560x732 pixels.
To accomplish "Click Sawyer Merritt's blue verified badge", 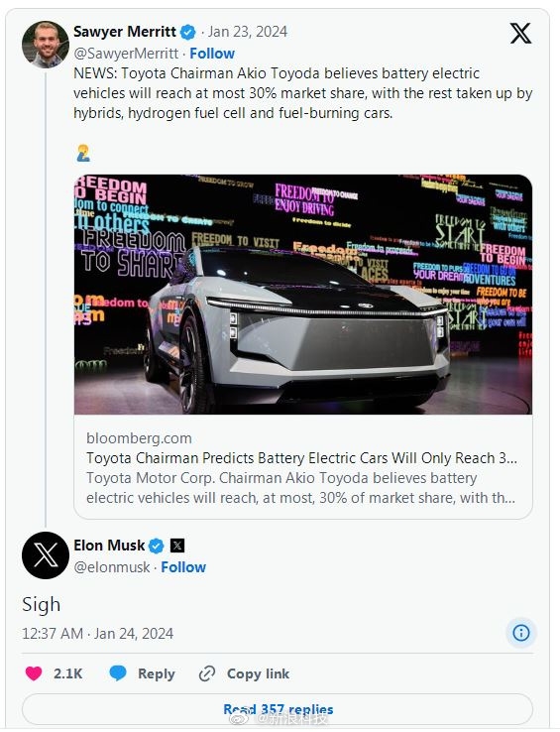I will [x=188, y=32].
